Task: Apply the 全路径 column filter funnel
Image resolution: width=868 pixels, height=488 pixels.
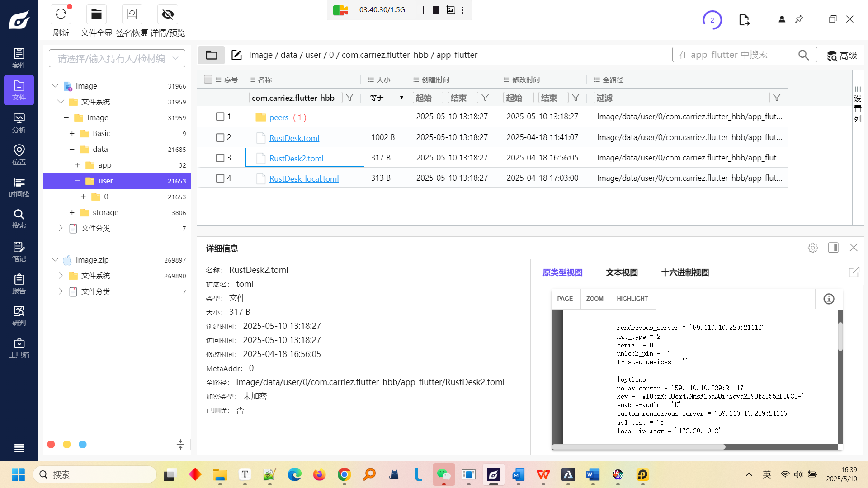Action: pos(777,98)
